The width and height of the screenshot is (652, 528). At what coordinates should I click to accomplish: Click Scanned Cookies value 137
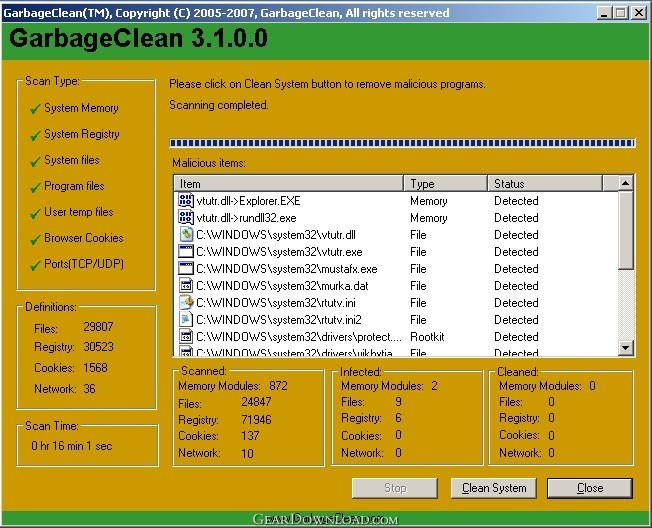(x=250, y=436)
